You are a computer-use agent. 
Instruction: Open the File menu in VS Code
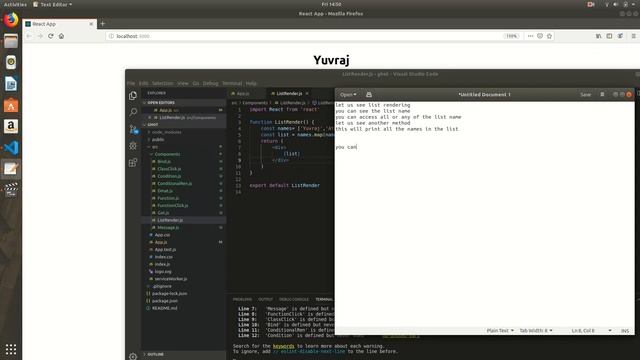[x=131, y=83]
